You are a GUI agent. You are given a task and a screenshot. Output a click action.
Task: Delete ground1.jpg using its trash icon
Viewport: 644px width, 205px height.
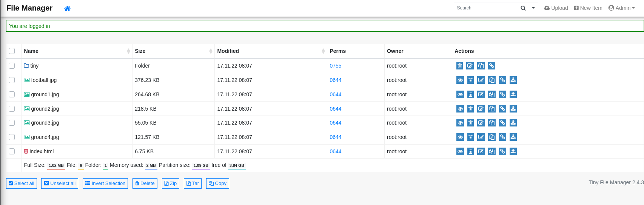(x=470, y=94)
